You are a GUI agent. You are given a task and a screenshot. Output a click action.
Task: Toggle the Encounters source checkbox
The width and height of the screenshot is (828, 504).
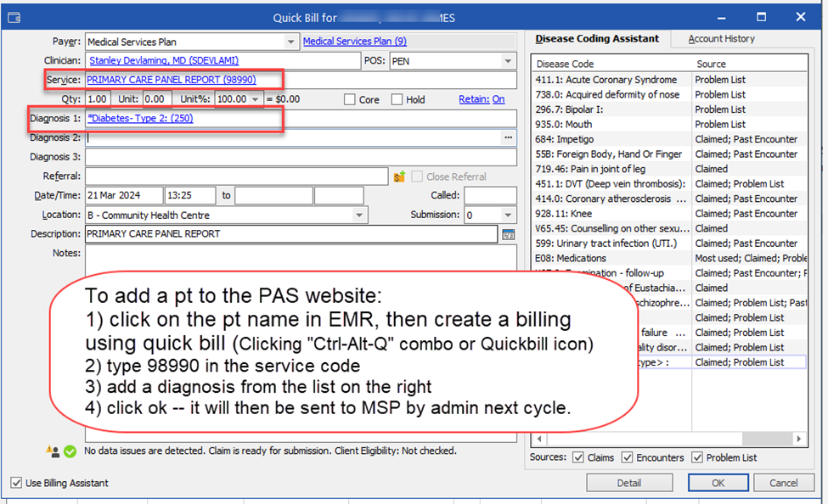pyautogui.click(x=628, y=457)
